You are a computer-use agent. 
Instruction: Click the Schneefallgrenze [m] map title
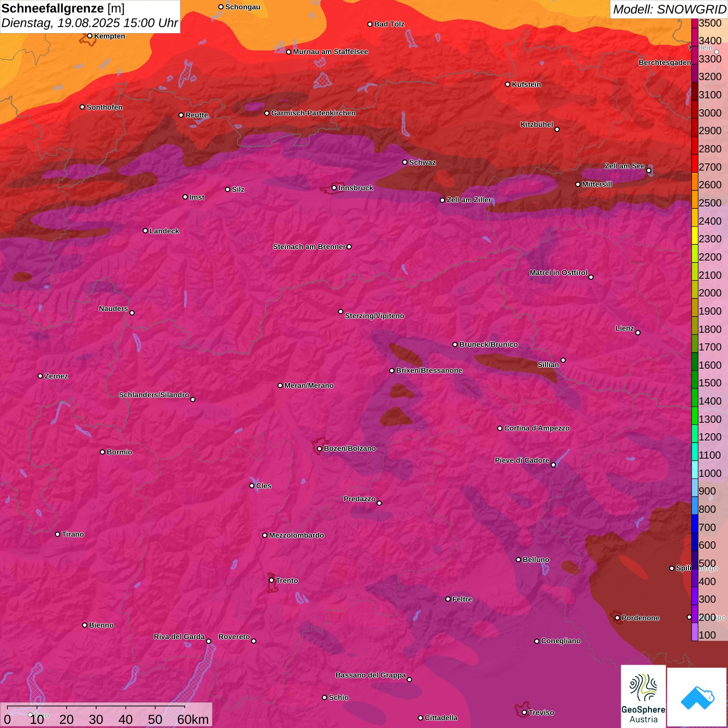[x=63, y=8]
